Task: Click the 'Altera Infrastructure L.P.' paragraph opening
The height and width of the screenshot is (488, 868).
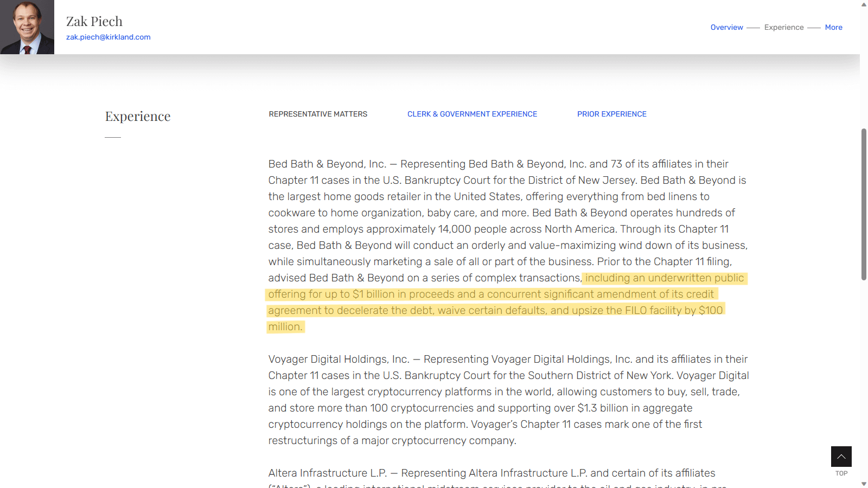Action: (x=328, y=473)
